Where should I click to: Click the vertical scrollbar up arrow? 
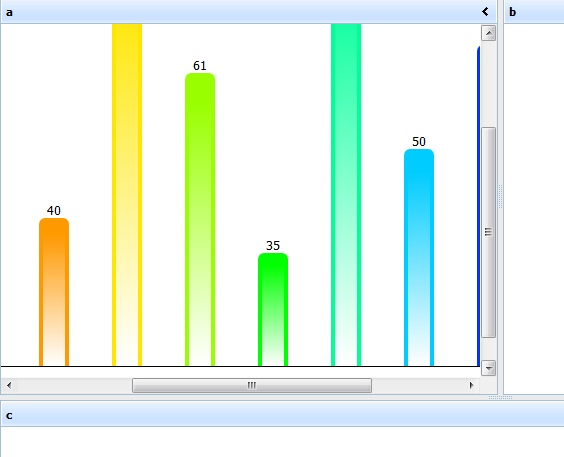click(488, 33)
